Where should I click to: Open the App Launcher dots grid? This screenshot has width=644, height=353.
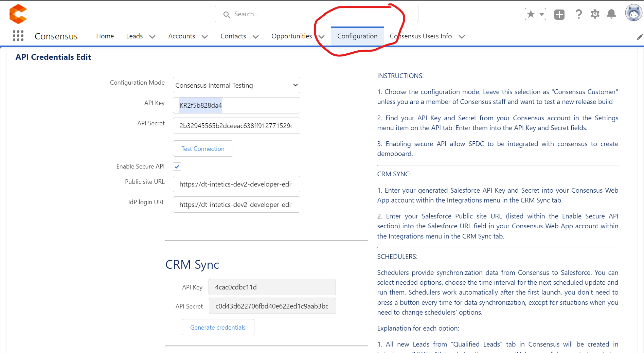18,36
